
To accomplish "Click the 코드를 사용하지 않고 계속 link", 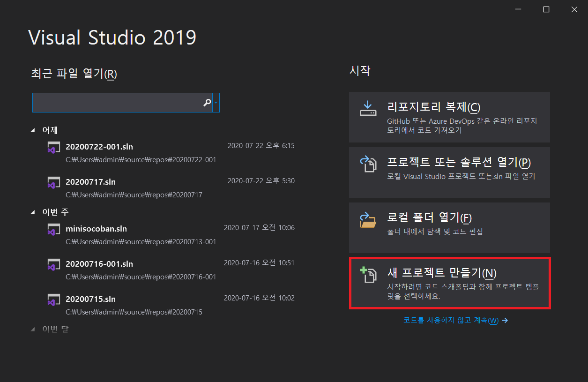I will 455,321.
